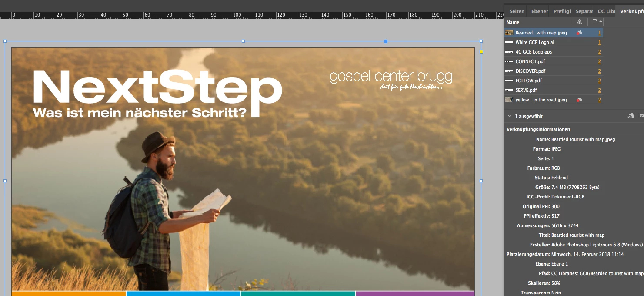Collapse the '1 ausgewählt' link info section

pyautogui.click(x=510, y=116)
